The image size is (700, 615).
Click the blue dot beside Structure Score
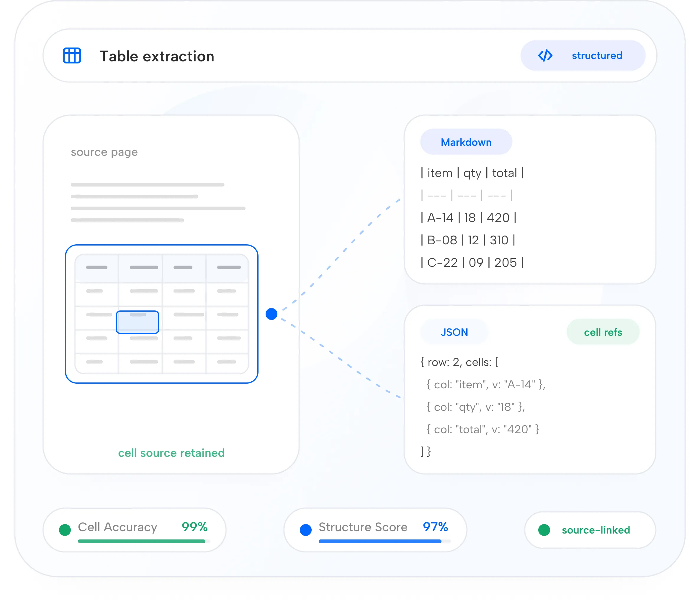(305, 530)
